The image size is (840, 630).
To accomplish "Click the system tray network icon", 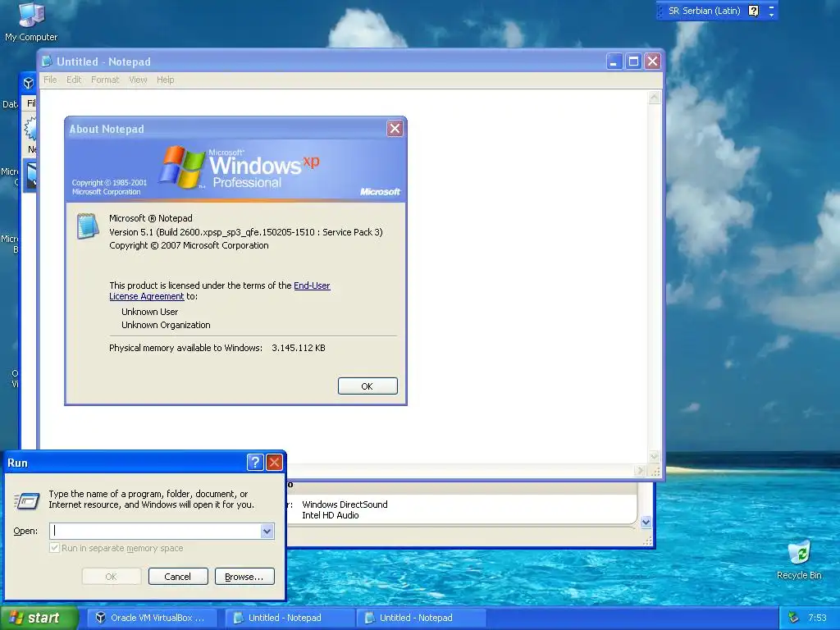I will coord(793,618).
